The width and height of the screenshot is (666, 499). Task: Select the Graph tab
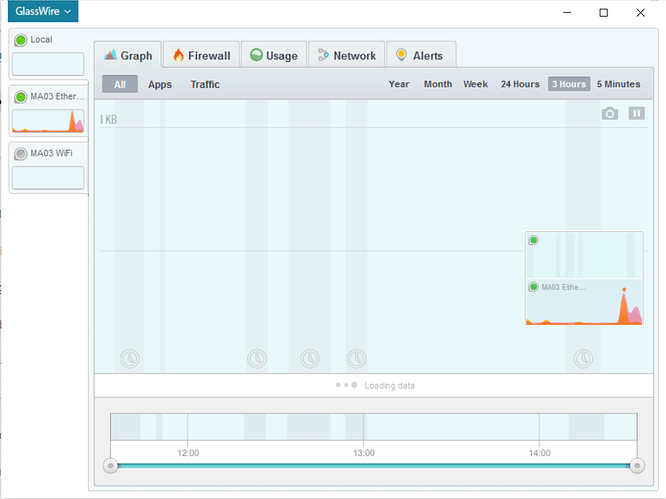127,56
